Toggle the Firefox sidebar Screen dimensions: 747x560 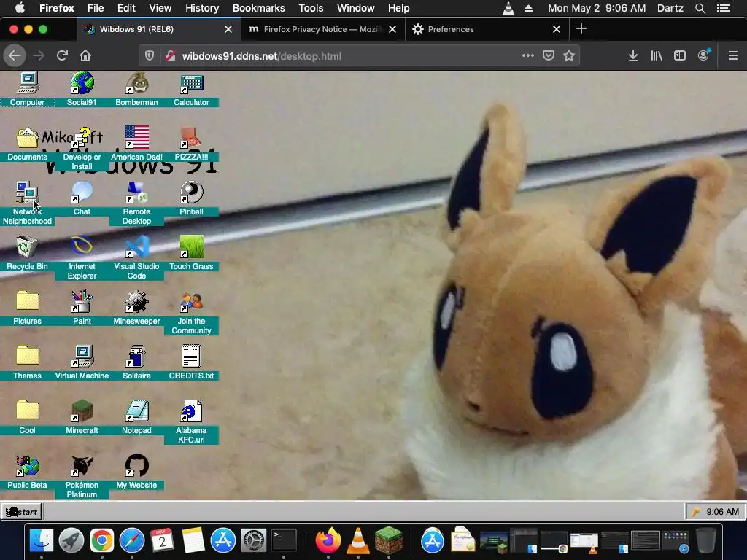click(x=680, y=55)
